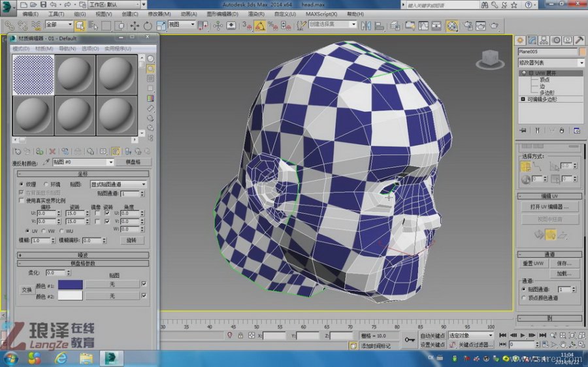Click Material Editor background checker icon
Viewport: 588px width, 367px height.
click(x=150, y=78)
